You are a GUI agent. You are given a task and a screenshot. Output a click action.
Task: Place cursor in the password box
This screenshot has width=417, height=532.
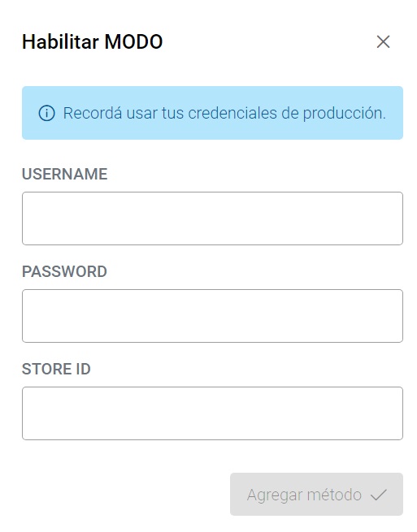213,316
